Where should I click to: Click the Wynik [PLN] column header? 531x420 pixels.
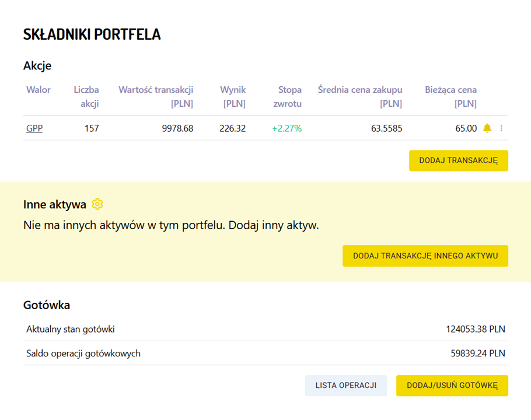233,97
